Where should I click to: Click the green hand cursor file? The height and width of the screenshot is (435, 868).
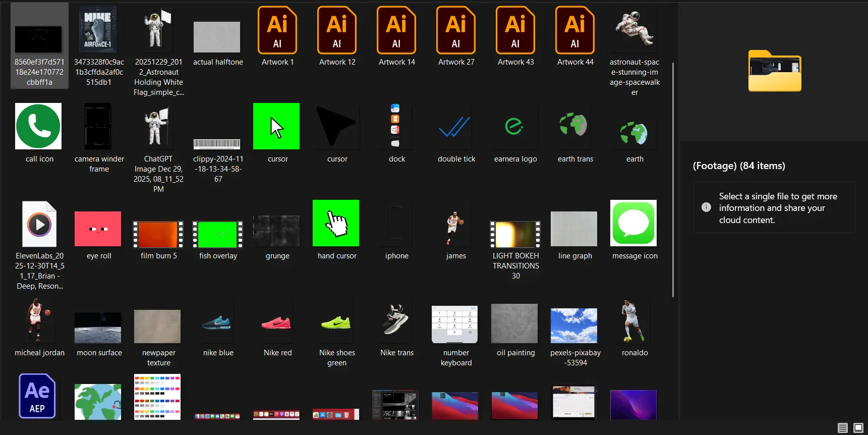pos(336,223)
